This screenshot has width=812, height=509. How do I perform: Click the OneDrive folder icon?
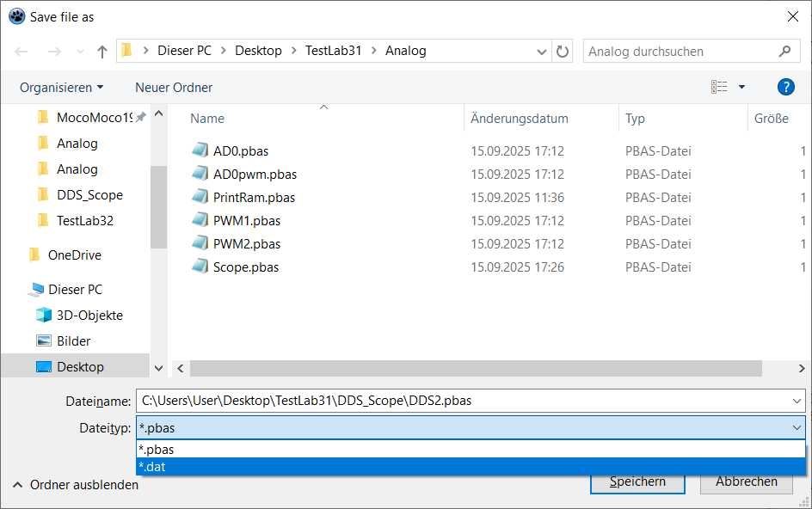[x=34, y=255]
